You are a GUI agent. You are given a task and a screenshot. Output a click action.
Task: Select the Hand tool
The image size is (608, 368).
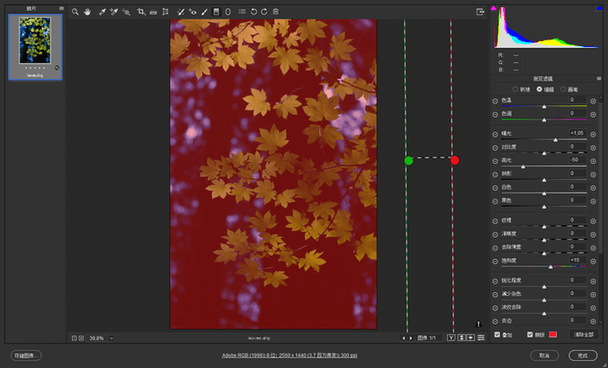point(87,12)
